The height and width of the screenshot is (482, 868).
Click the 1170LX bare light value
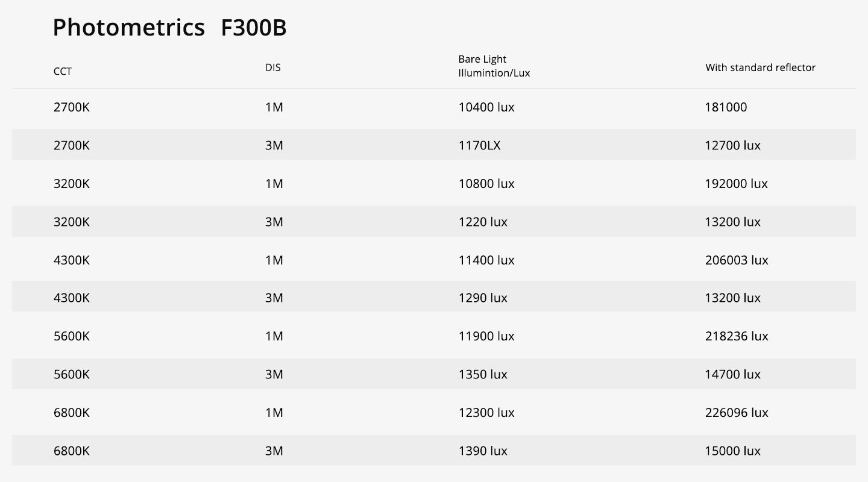click(x=479, y=145)
